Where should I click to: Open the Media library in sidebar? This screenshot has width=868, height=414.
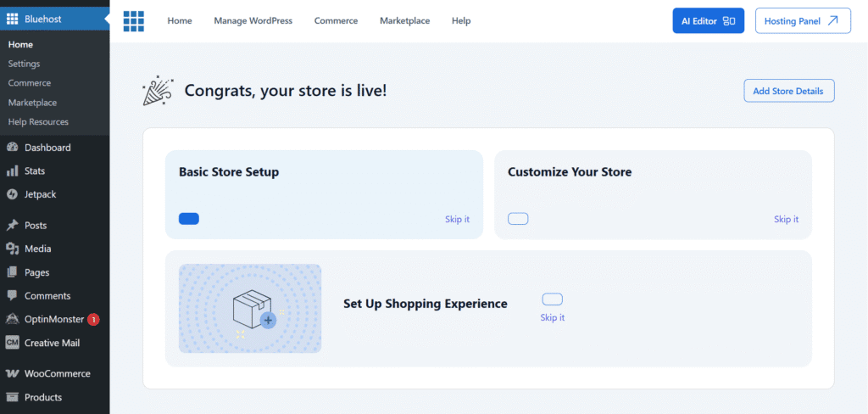(x=37, y=249)
